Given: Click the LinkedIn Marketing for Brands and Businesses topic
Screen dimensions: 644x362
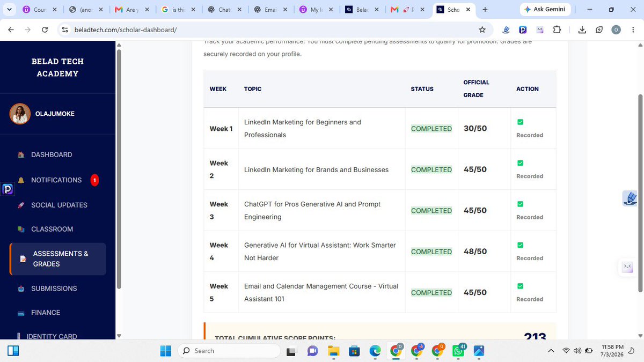Looking at the screenshot, I should (x=316, y=170).
